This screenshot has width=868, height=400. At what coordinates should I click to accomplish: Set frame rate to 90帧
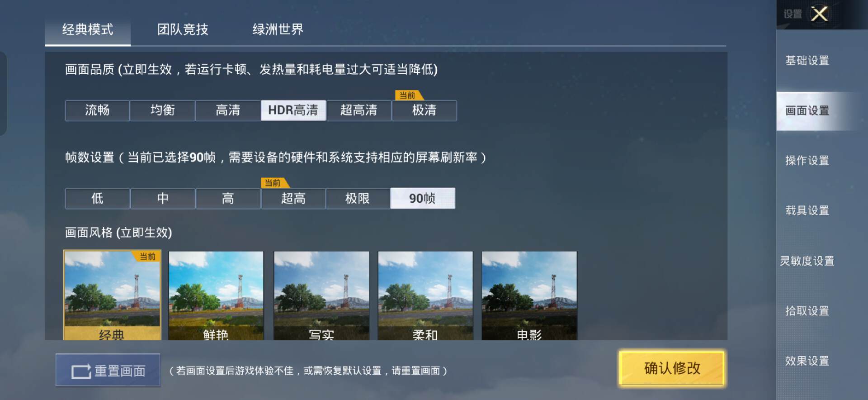point(423,198)
